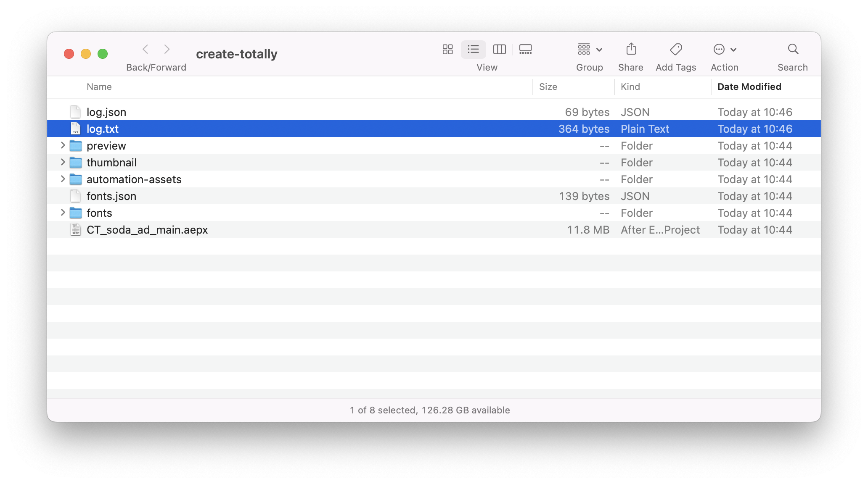Switch to list view
This screenshot has width=868, height=484.
[473, 50]
